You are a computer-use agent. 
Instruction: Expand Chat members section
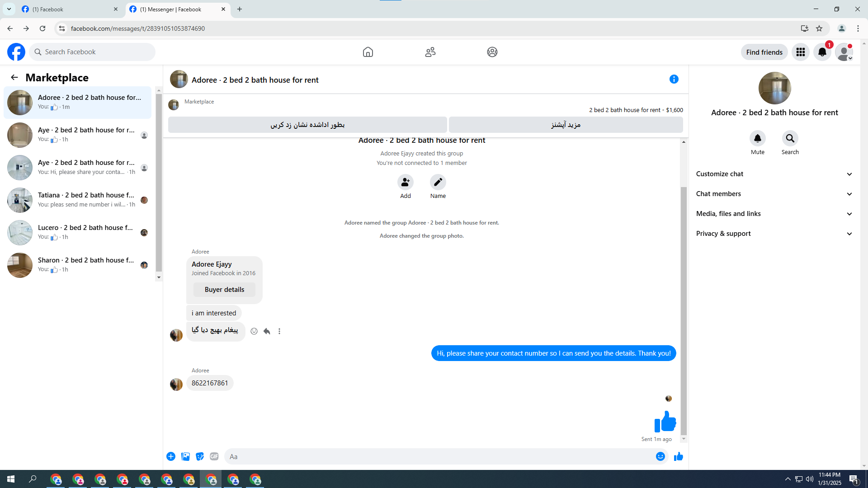click(x=774, y=194)
